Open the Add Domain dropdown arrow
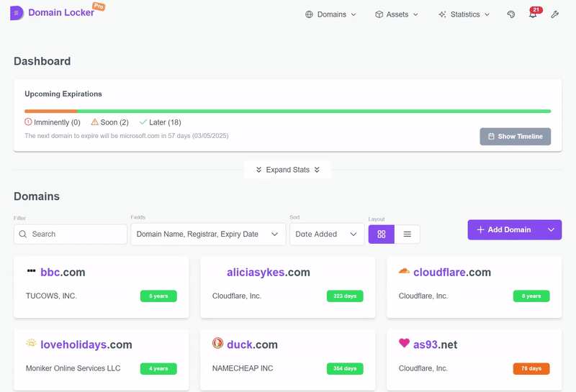Screen dimensions: 576x392 coord(552,230)
